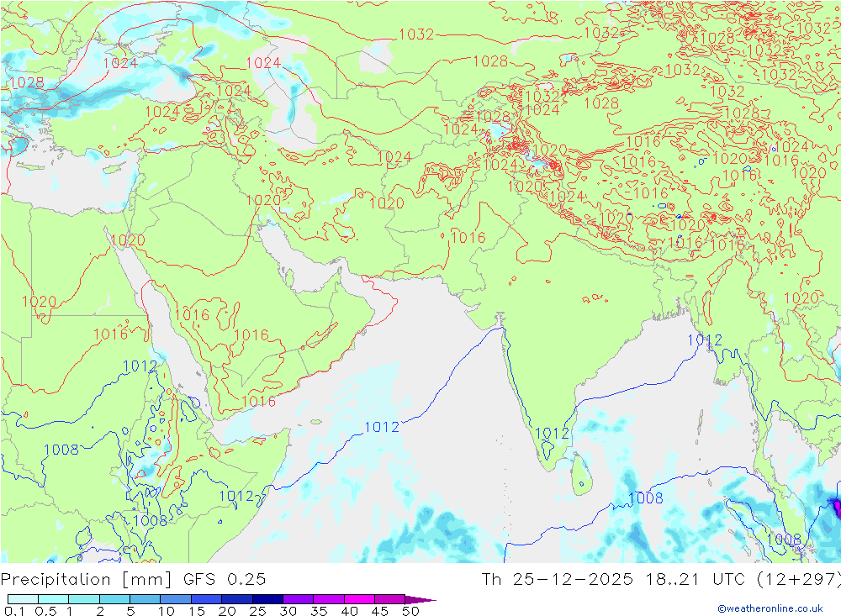Click the red 1020 label over western Egypt

click(40, 302)
